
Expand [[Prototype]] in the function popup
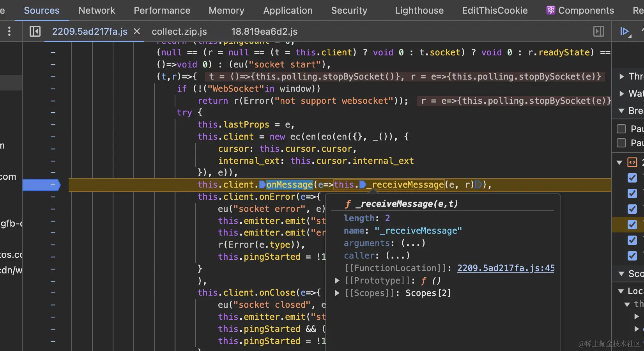click(x=337, y=280)
